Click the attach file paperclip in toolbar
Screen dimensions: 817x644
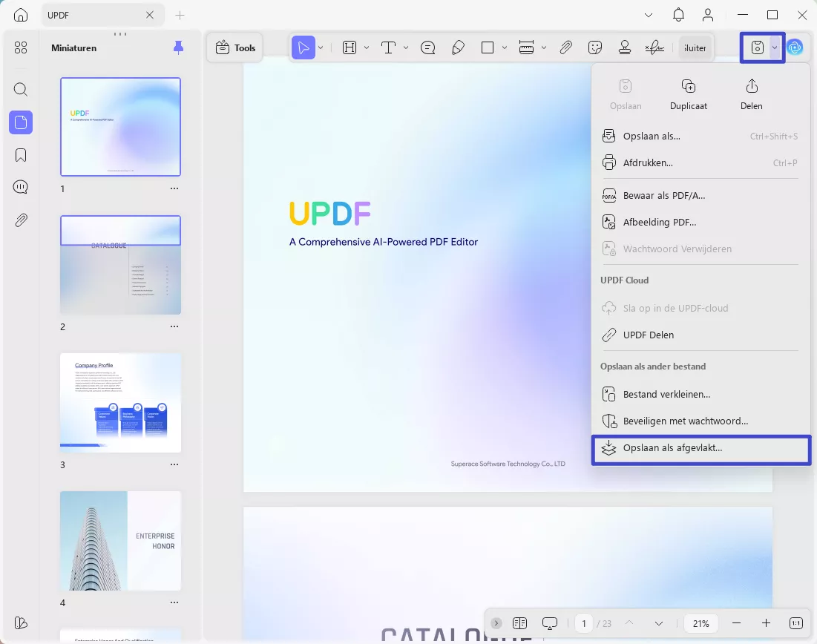click(566, 48)
